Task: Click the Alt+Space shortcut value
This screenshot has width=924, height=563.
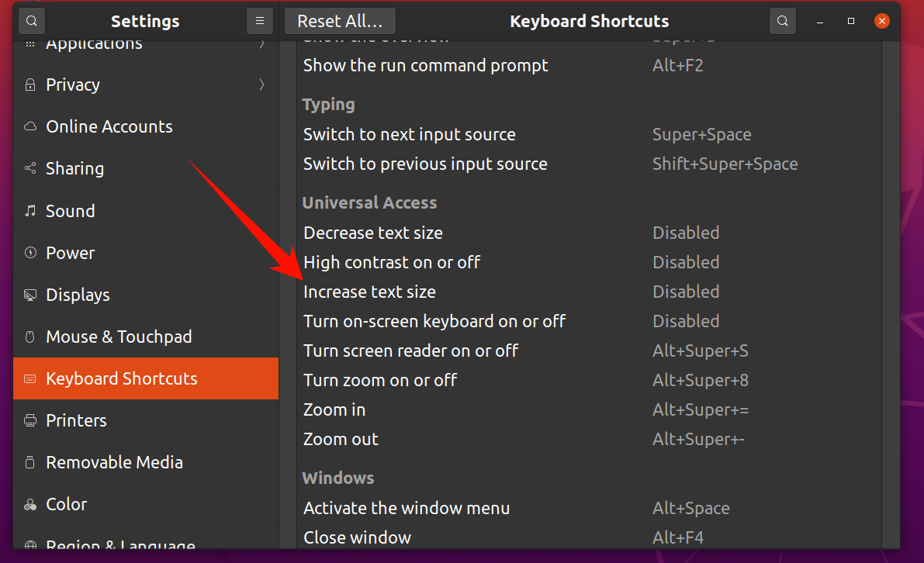Action: (x=690, y=508)
